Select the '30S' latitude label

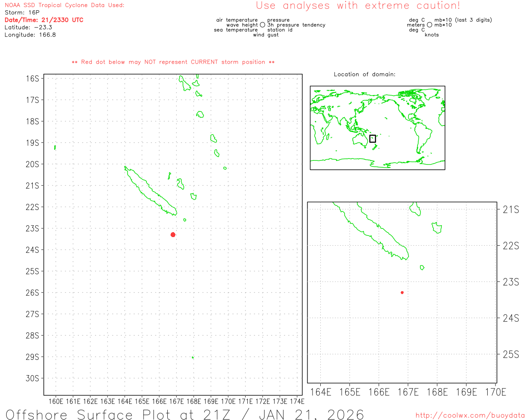pyautogui.click(x=32, y=378)
